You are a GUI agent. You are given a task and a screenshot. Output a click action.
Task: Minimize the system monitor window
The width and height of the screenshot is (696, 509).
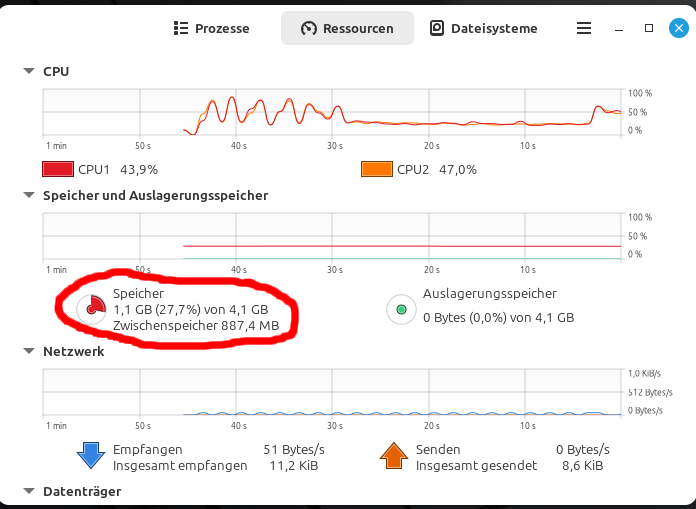click(x=619, y=29)
